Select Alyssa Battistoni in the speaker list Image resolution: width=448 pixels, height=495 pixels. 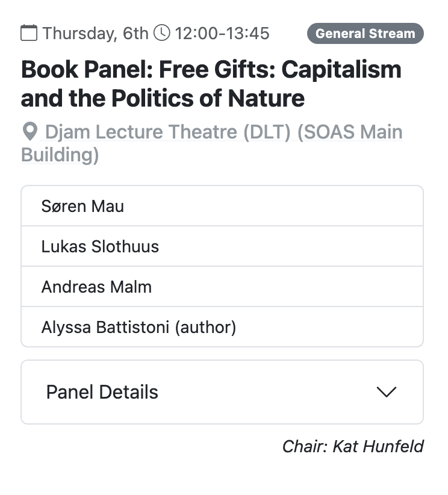point(105,327)
